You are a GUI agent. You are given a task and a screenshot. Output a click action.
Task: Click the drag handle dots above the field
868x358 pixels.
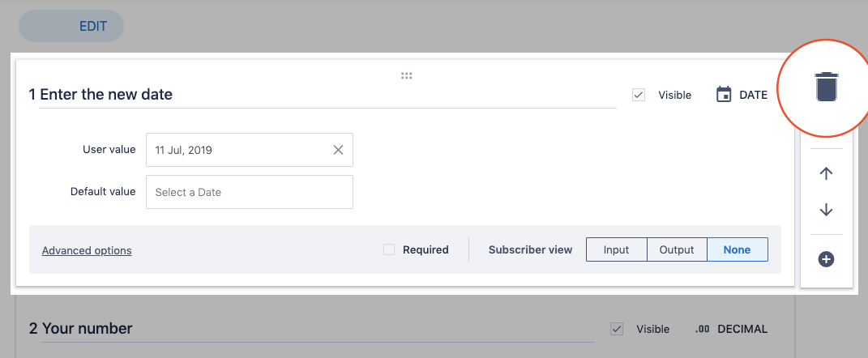[407, 76]
